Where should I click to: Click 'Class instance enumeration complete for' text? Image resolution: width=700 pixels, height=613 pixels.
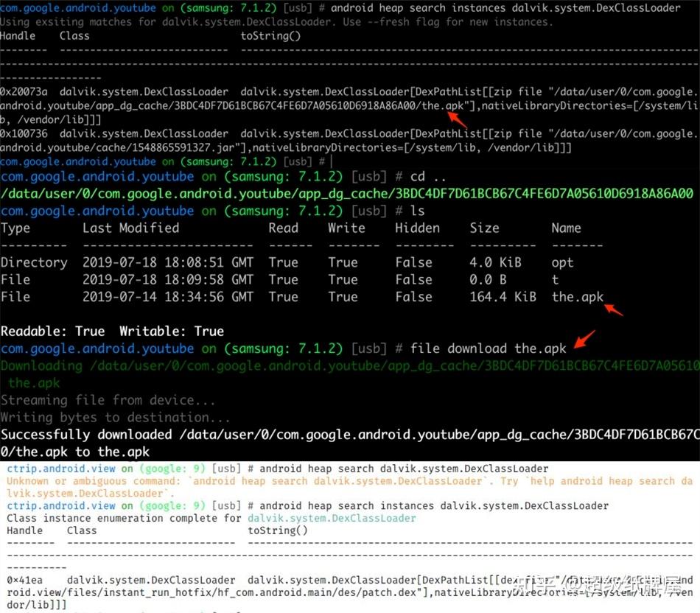124,518
